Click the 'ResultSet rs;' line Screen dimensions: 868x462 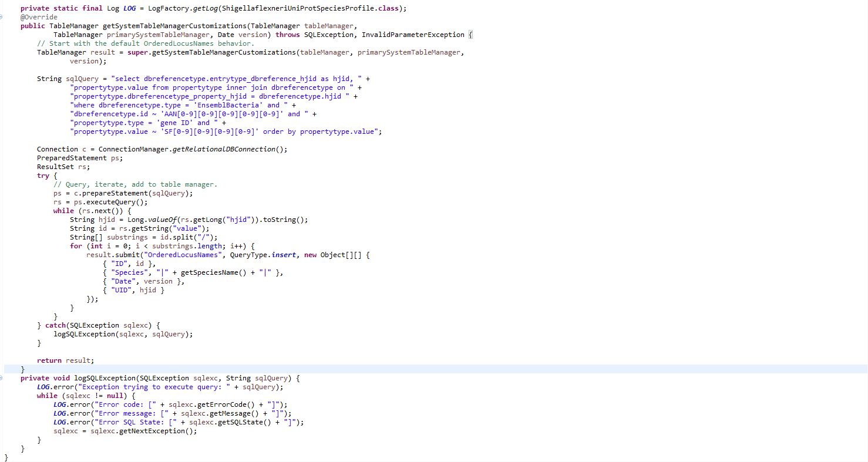pyautogui.click(x=63, y=167)
